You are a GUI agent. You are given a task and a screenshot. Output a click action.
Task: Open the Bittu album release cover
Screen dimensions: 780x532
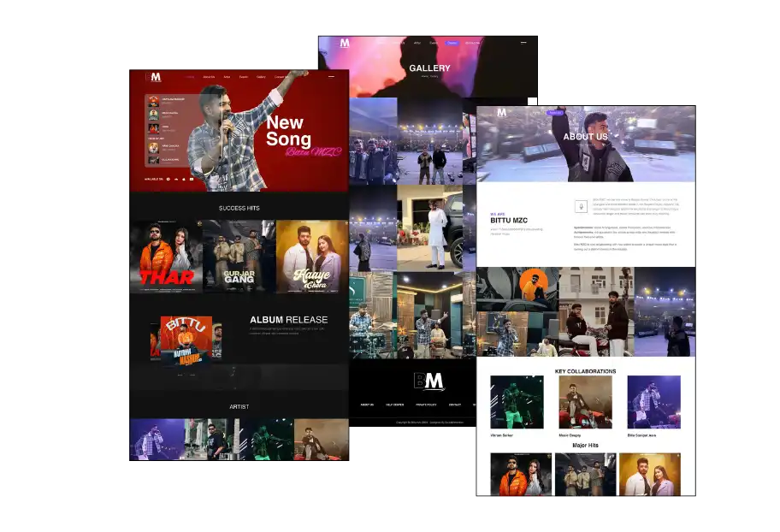186,338
